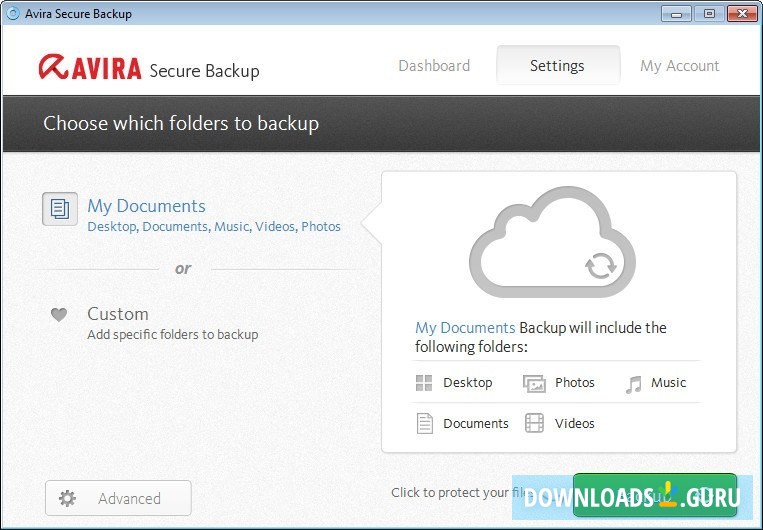Open the Dashboard tab
The width and height of the screenshot is (763, 530).
click(434, 66)
